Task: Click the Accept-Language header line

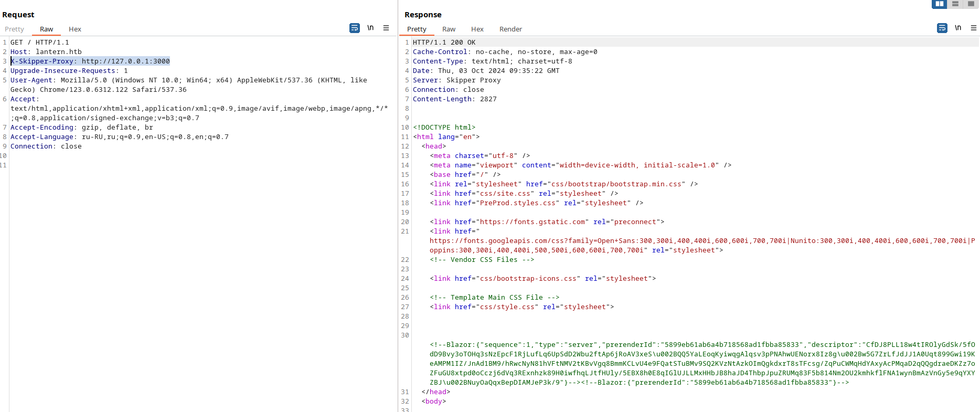Action: (120, 137)
